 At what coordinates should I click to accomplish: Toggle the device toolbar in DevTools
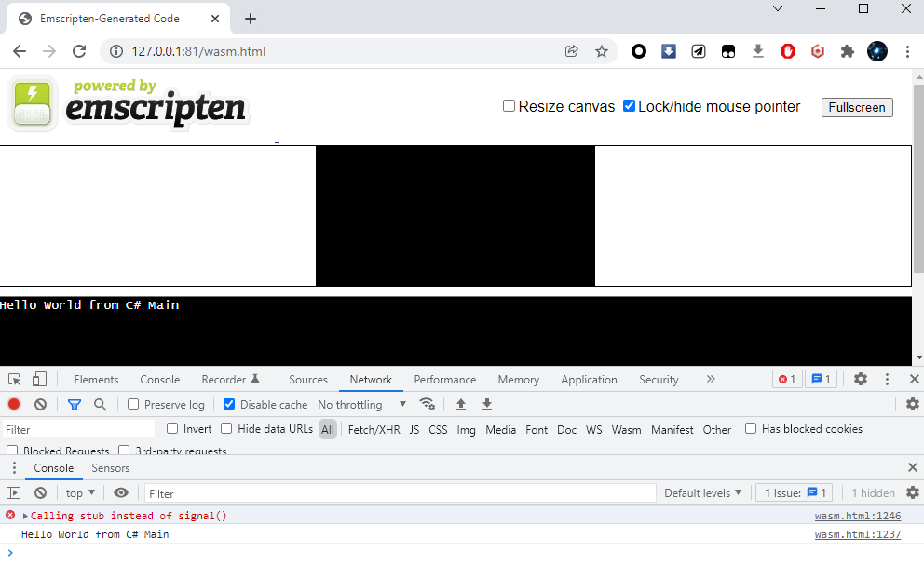click(39, 380)
